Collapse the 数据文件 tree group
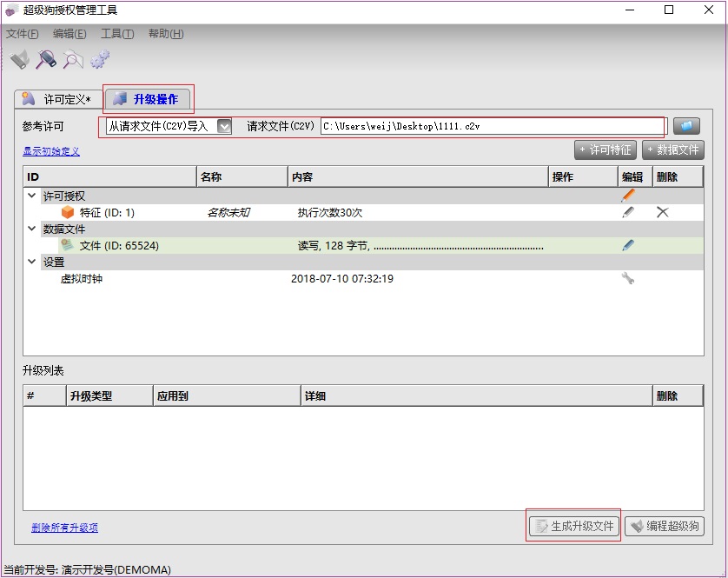This screenshot has height=578, width=728. coord(32,229)
